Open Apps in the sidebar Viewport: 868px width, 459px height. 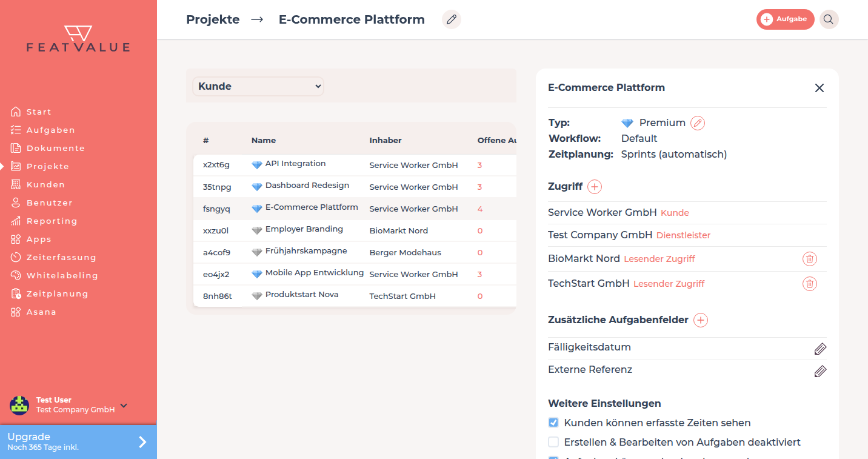coord(31,239)
